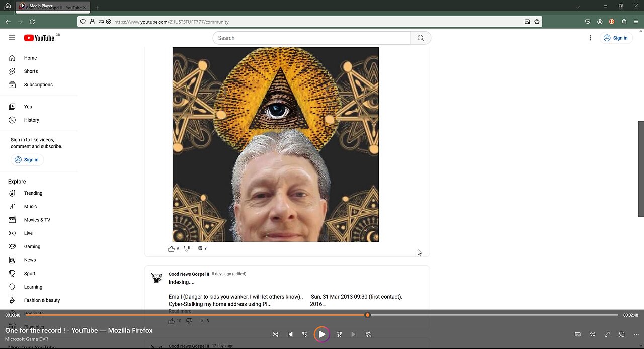
Task: Toggle repeat in Media Player
Action: pyautogui.click(x=368, y=334)
